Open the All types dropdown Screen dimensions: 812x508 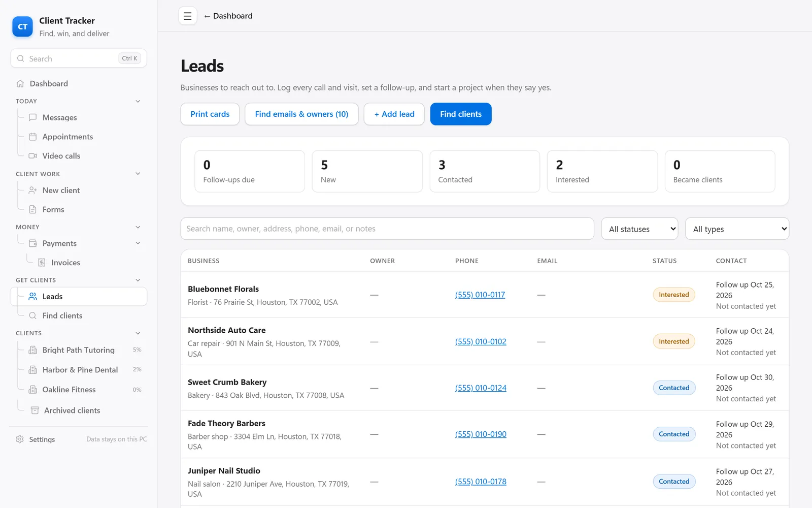[737, 229]
